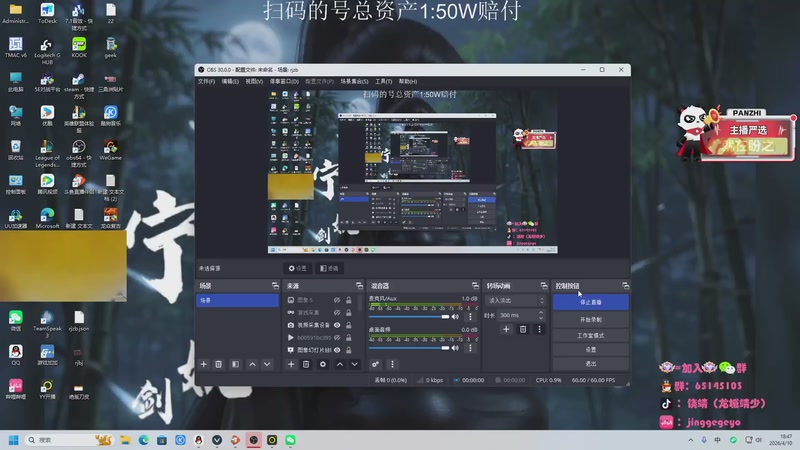Open the 工具(T) menu

pos(384,82)
